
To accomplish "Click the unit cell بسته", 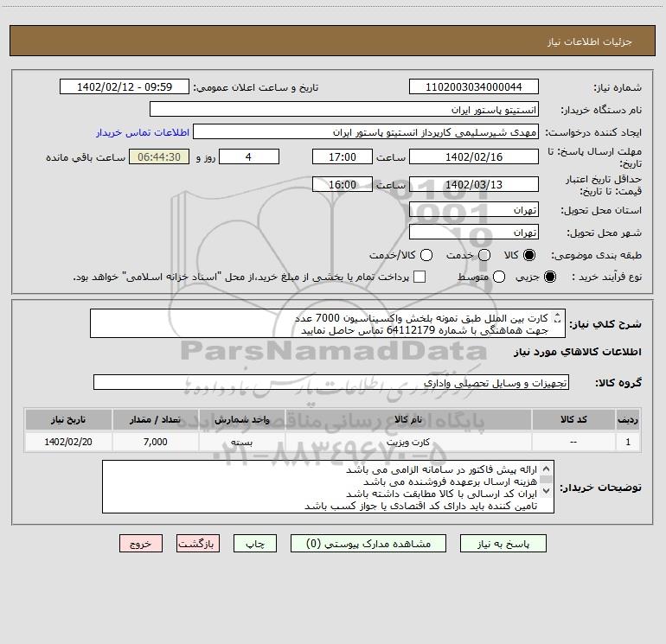I will tap(241, 442).
